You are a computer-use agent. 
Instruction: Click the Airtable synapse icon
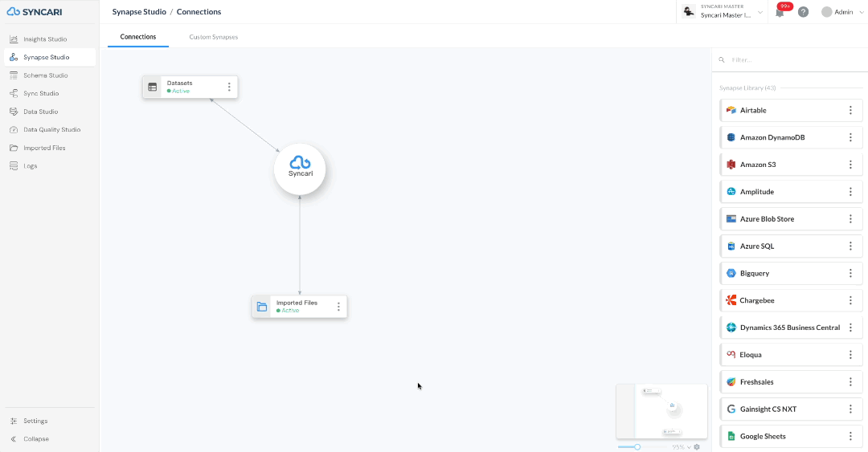click(x=731, y=110)
